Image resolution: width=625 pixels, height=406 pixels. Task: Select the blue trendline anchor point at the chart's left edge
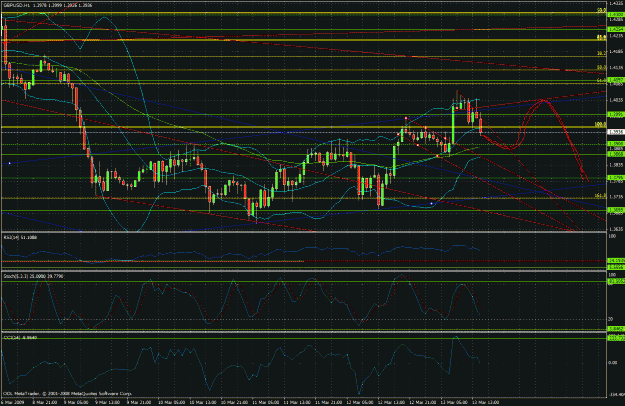click(10, 163)
